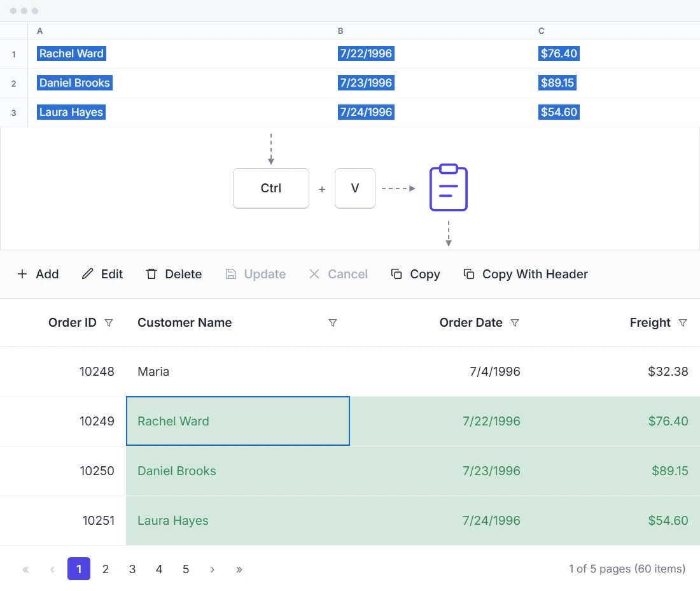
Task: Select spreadsheet row 3 header
Action: pos(14,113)
